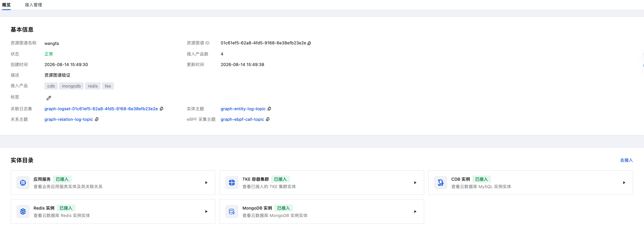Click the MongoDB 实例 card icon

(232, 212)
